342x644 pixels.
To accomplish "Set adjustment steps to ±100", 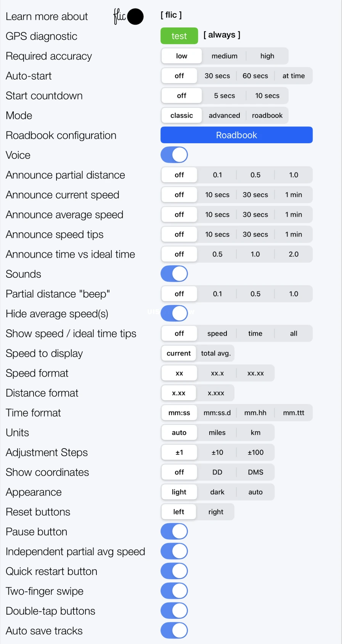I will click(x=255, y=452).
